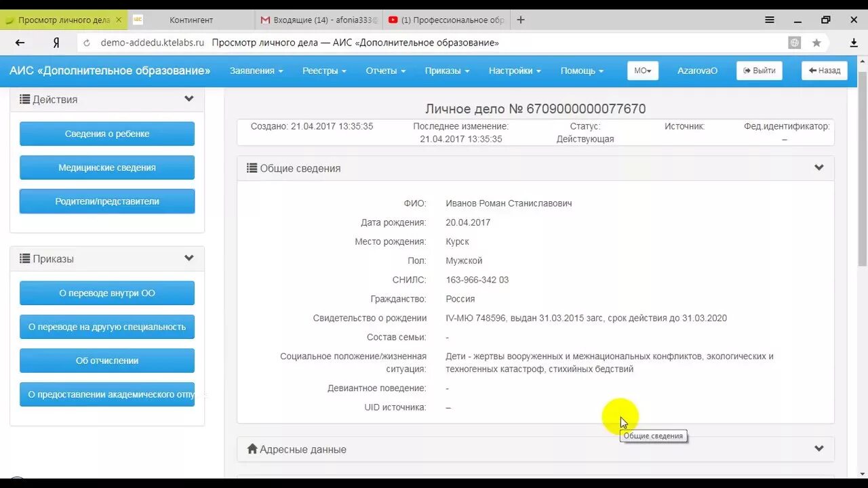Collapse the Приказы sidebar panel chevron
Image resolution: width=868 pixels, height=488 pixels.
click(x=189, y=258)
